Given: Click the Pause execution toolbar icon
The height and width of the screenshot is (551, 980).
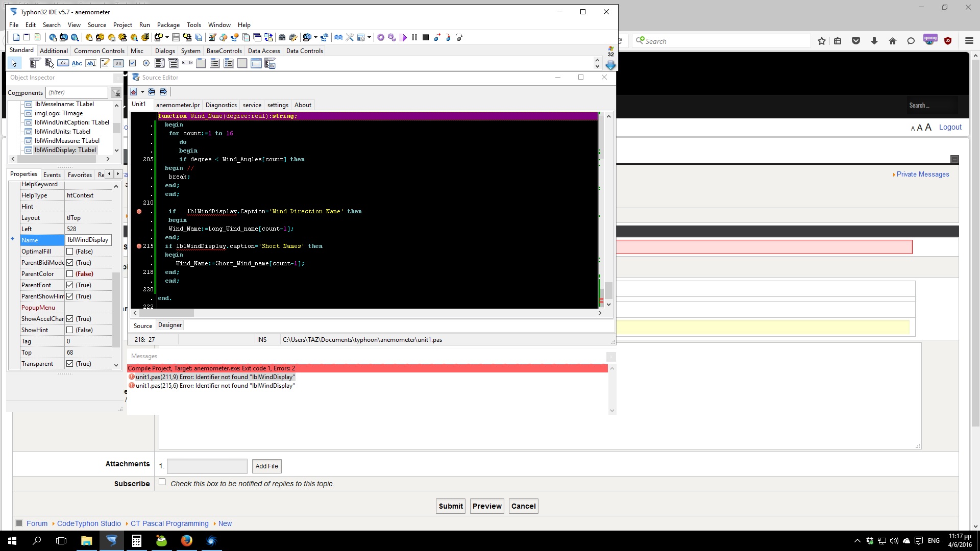Looking at the screenshot, I should [414, 37].
